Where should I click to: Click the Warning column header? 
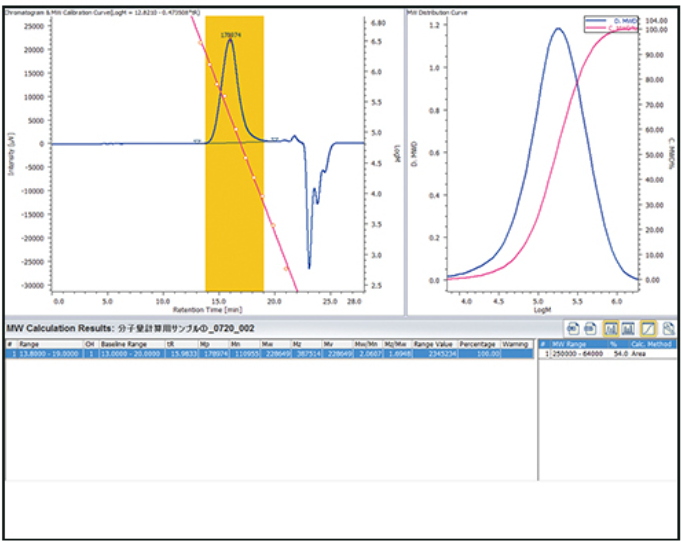click(x=516, y=344)
